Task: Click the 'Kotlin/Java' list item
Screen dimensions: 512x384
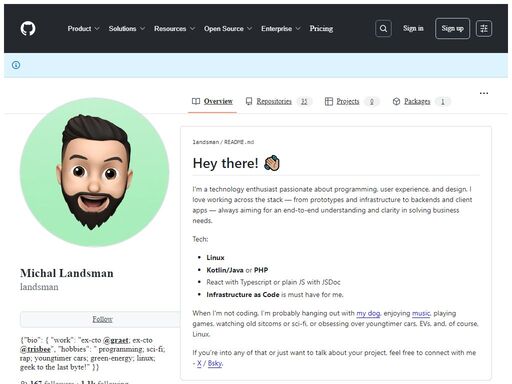Action: [x=237, y=270]
